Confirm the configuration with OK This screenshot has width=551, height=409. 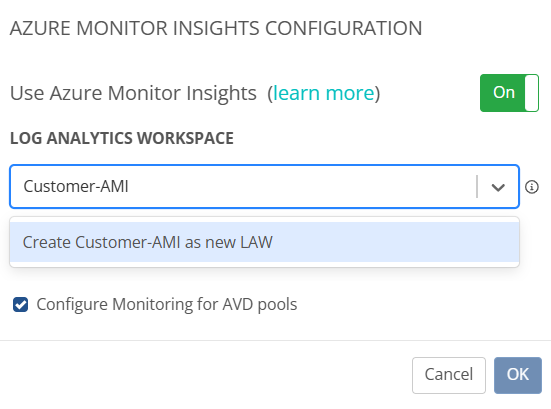[518, 375]
